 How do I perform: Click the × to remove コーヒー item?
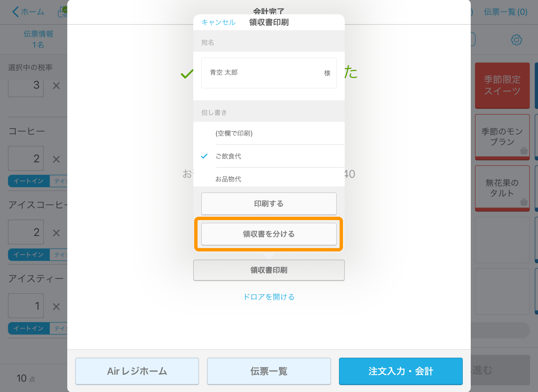(x=56, y=159)
